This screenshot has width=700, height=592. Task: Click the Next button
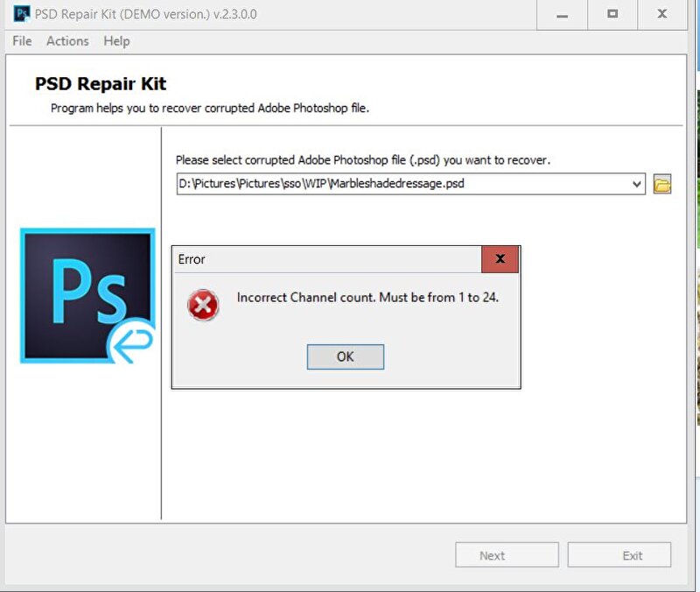point(507,555)
